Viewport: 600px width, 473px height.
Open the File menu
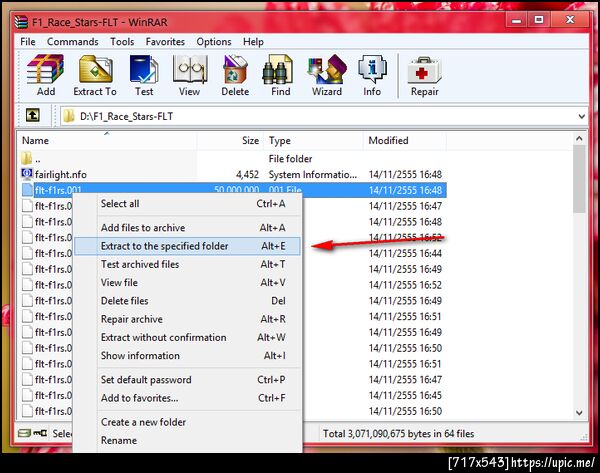click(28, 42)
